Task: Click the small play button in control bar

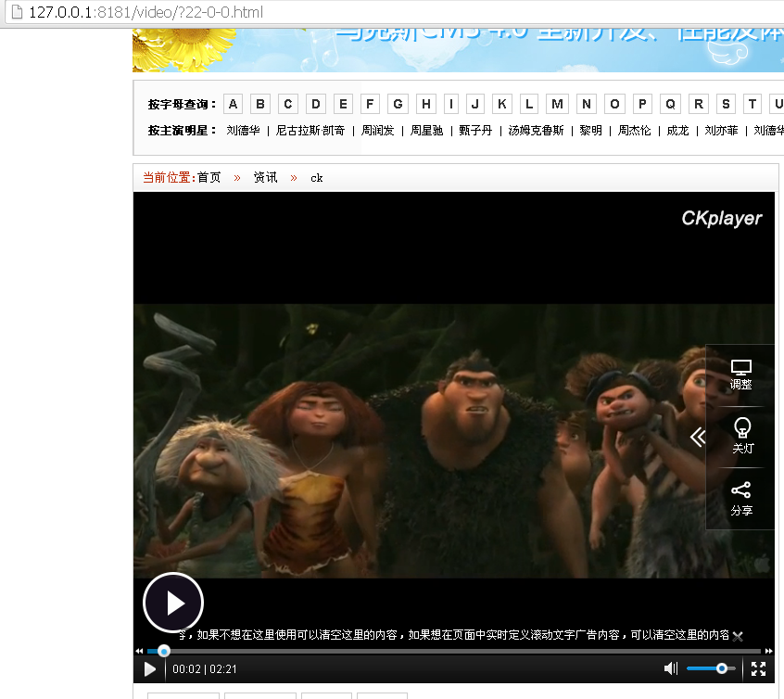Action: click(x=149, y=669)
